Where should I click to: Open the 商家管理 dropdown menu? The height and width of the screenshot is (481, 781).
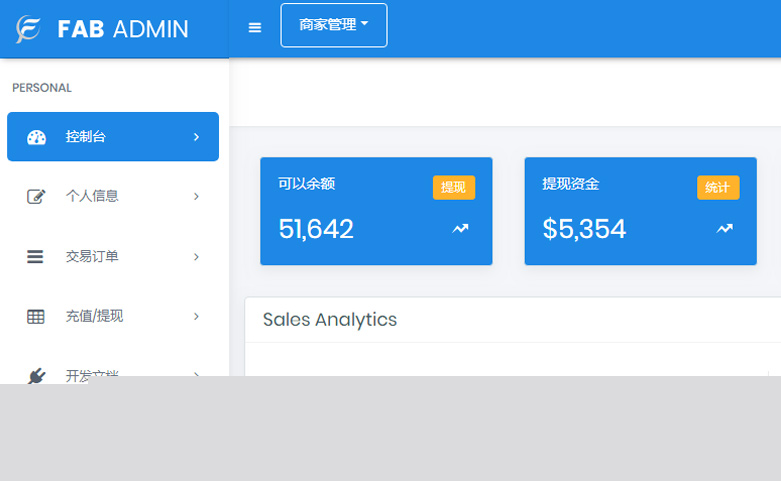pos(334,25)
